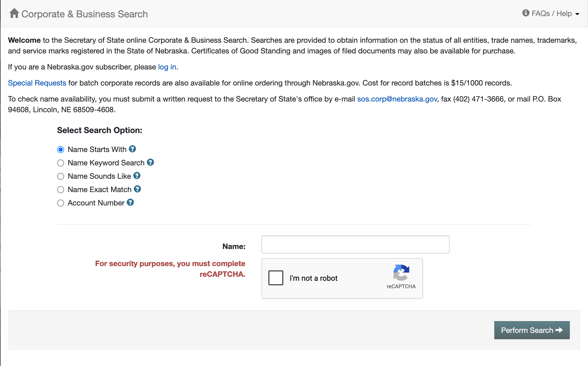Select the Account Number search option
Viewport: 588px width, 366px height.
click(x=61, y=203)
